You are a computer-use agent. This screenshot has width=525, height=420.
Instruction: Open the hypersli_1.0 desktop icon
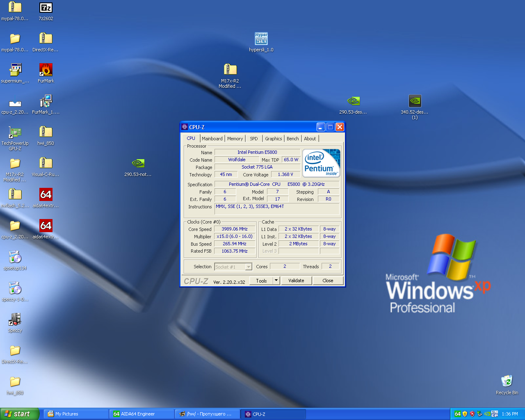click(x=261, y=39)
